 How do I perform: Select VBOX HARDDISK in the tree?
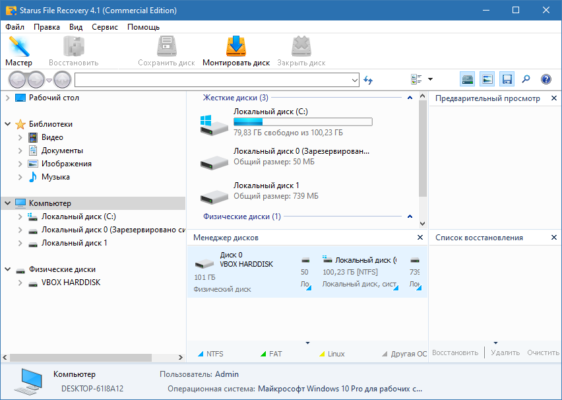click(x=71, y=283)
